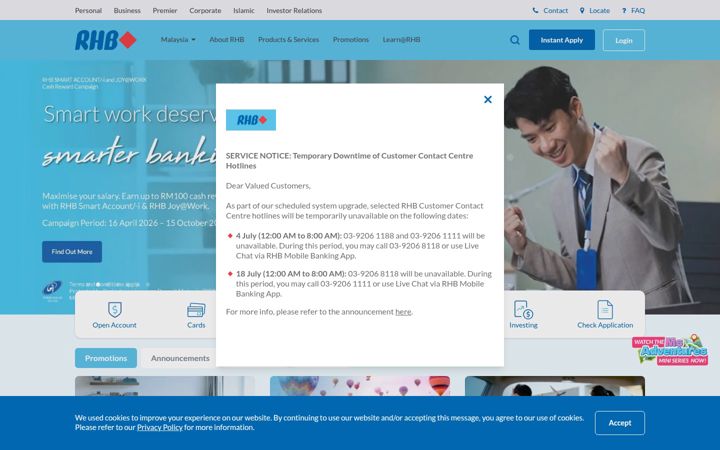Open the search magnifier icon
The image size is (720, 450).
click(x=515, y=40)
